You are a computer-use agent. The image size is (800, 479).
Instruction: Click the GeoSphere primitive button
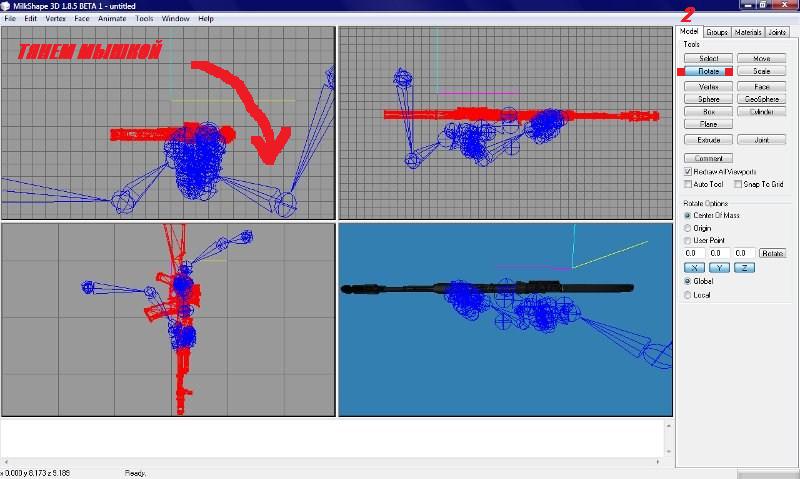(x=762, y=99)
